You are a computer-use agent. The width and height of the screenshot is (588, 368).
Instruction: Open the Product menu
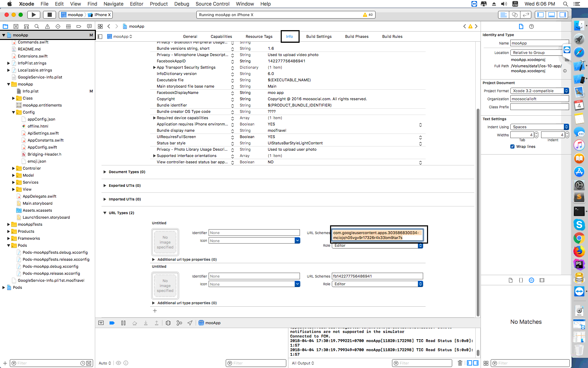pyautogui.click(x=159, y=4)
